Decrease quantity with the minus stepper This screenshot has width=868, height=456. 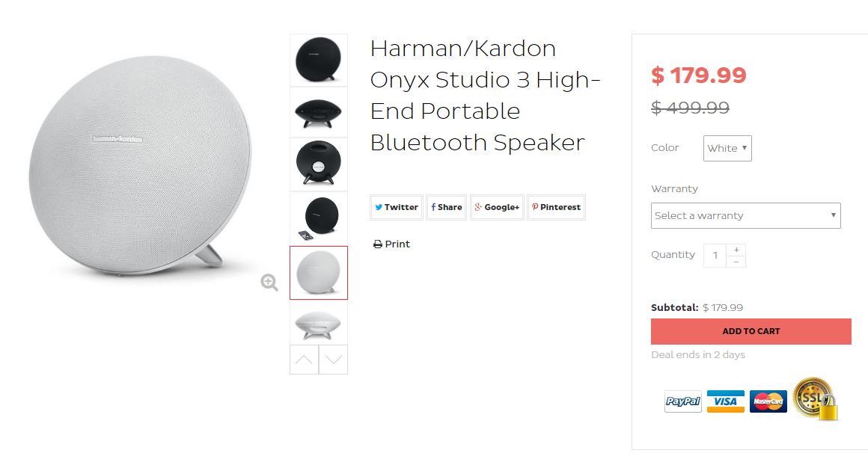pyautogui.click(x=736, y=262)
